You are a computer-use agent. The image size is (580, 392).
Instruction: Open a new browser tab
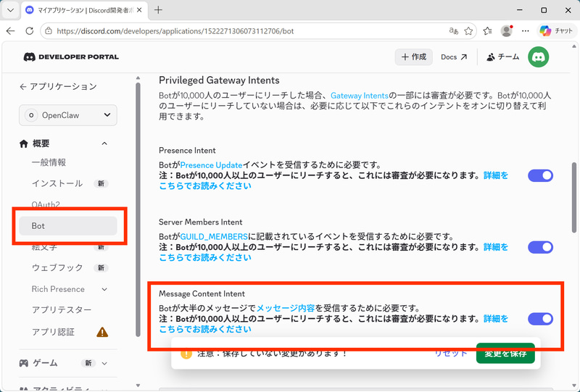(158, 10)
